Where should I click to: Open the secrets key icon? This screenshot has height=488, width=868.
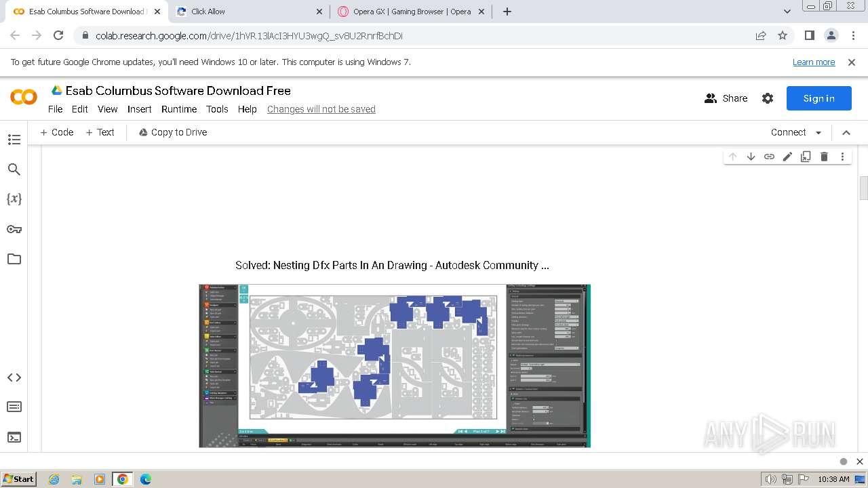click(x=14, y=229)
